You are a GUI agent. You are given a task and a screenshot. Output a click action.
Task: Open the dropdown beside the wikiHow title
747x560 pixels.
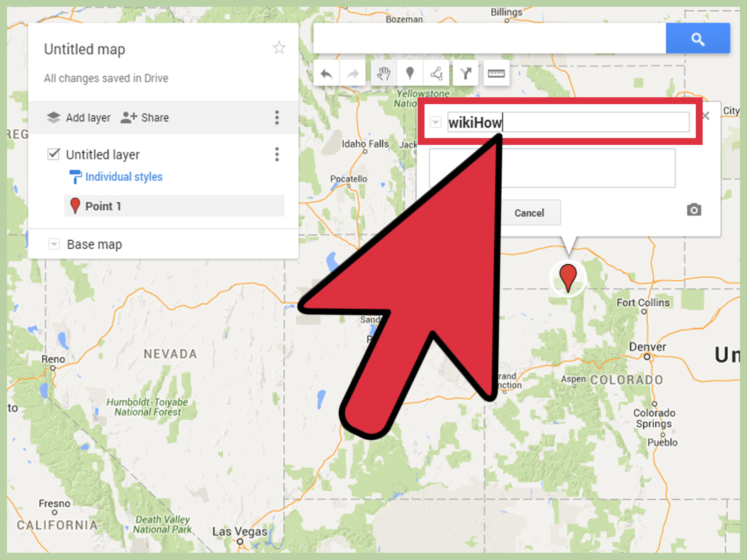click(x=435, y=122)
